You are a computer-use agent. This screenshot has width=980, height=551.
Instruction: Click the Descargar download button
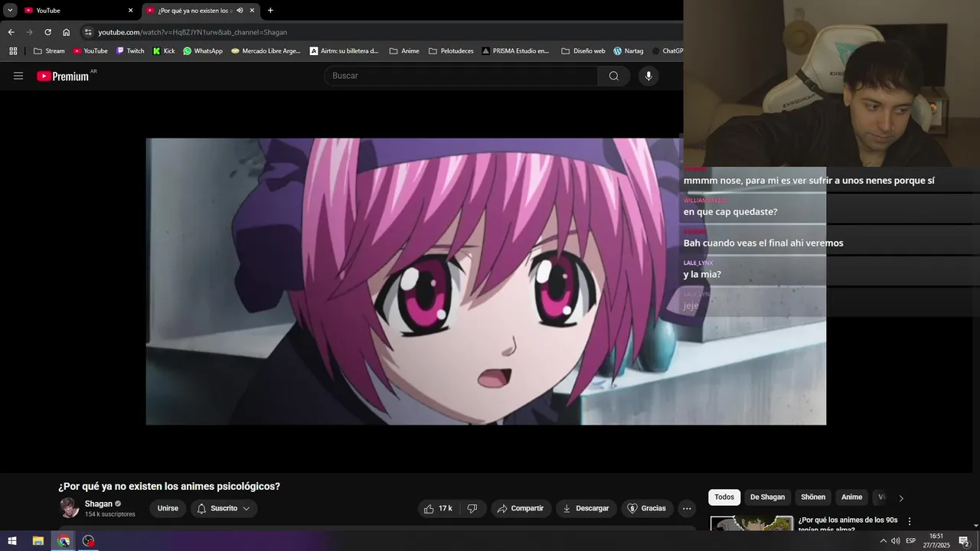pyautogui.click(x=586, y=508)
